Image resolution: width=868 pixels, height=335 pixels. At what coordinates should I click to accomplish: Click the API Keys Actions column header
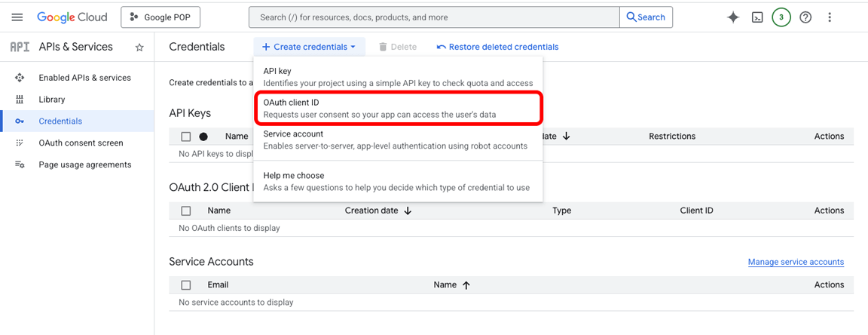(830, 136)
